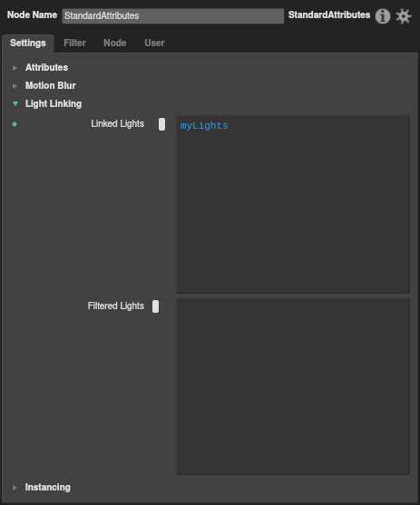The image size is (420, 505).
Task: Click the myLights text entry
Action: click(204, 126)
